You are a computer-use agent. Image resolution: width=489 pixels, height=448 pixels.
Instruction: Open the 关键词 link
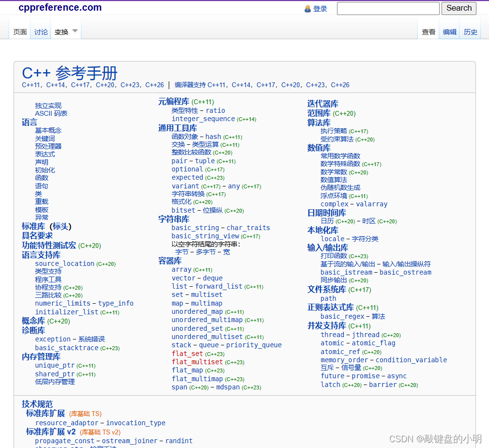(x=45, y=138)
